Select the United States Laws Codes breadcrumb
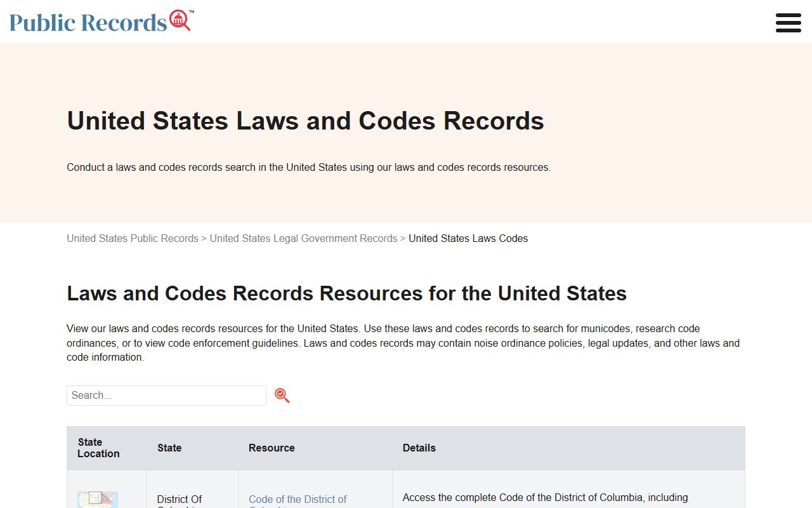This screenshot has width=812, height=508. pyautogui.click(x=468, y=239)
